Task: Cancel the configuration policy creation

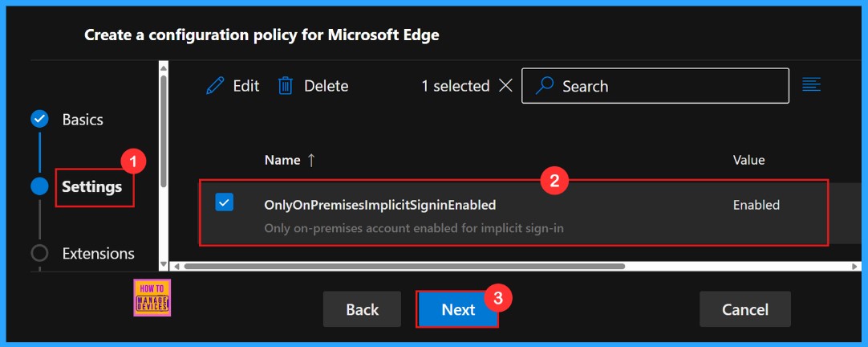Action: [744, 309]
